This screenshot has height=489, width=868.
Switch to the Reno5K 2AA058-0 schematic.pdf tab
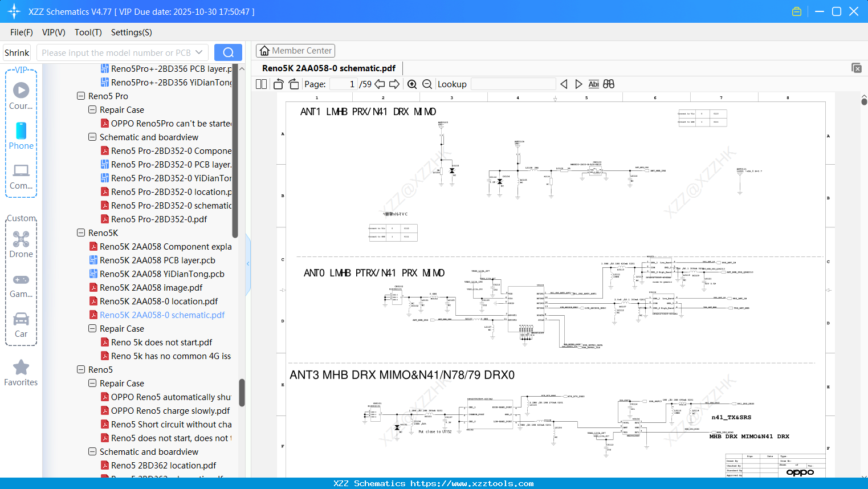click(329, 68)
